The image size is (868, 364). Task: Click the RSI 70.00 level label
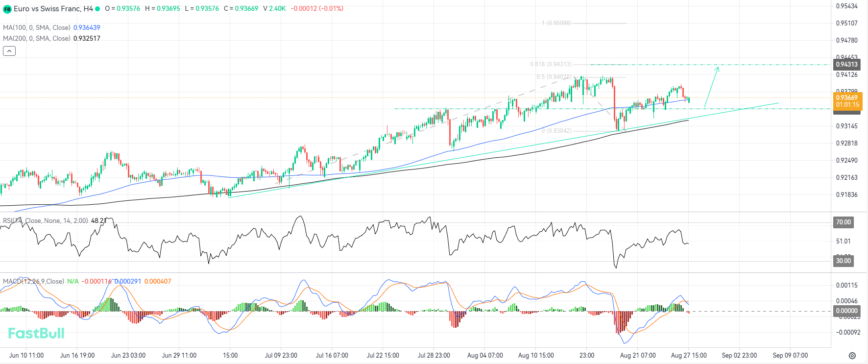(x=844, y=222)
